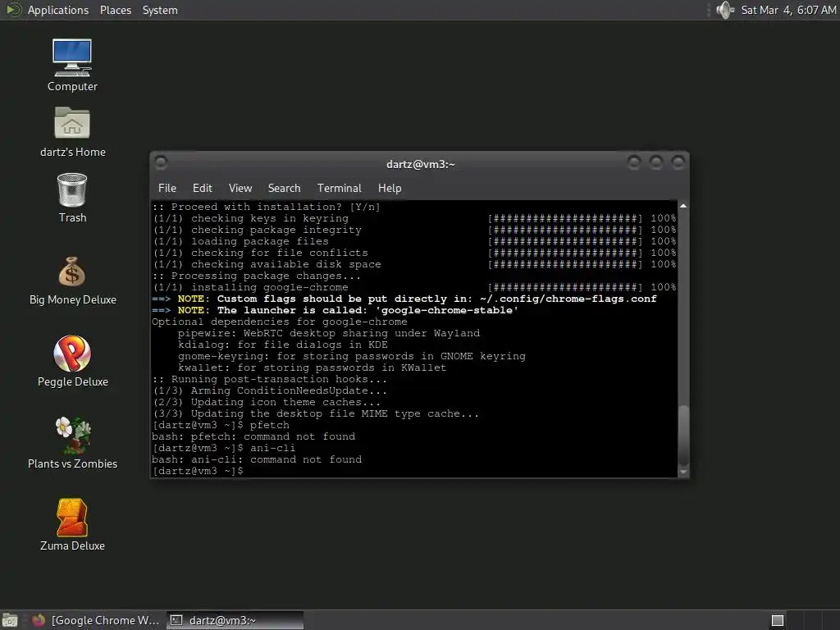This screenshot has width=840, height=630.
Task: Click 'pipewire: WebRTC desktop sharing' line
Action: click(329, 333)
